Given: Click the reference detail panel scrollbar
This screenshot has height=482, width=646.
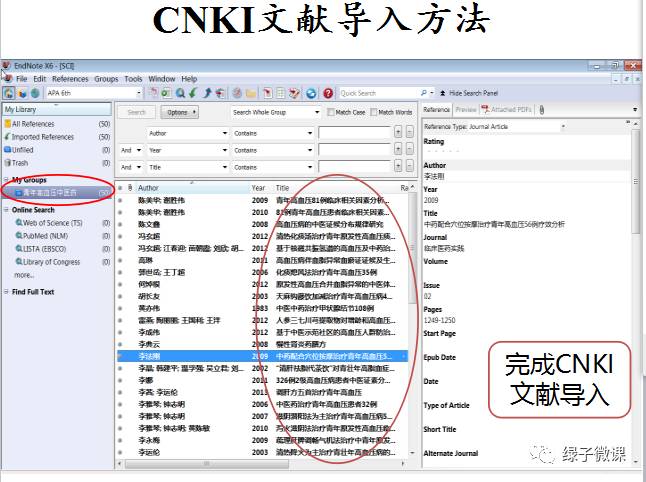Looking at the screenshot, I should tap(637, 182).
